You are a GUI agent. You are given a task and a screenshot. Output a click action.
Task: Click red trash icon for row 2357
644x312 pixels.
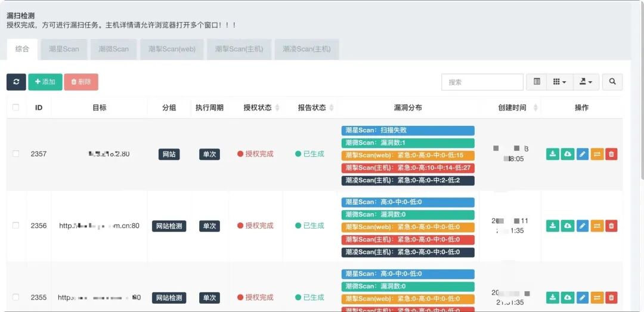(611, 154)
